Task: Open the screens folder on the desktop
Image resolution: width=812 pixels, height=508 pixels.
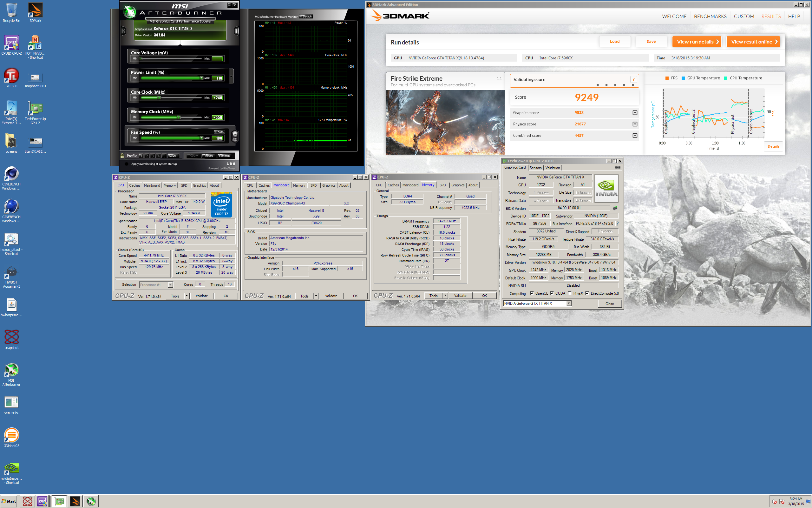Action: point(11,143)
